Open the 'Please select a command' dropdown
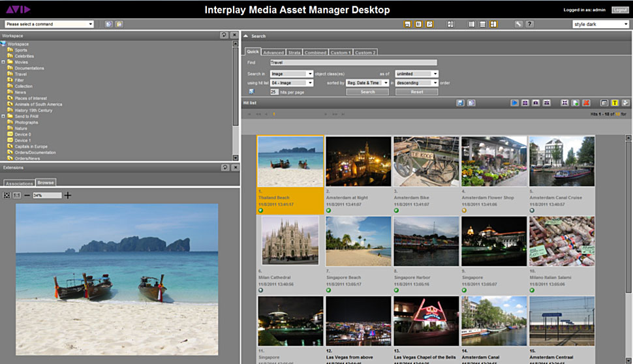Viewport: 633px width, 364px height. click(x=50, y=24)
